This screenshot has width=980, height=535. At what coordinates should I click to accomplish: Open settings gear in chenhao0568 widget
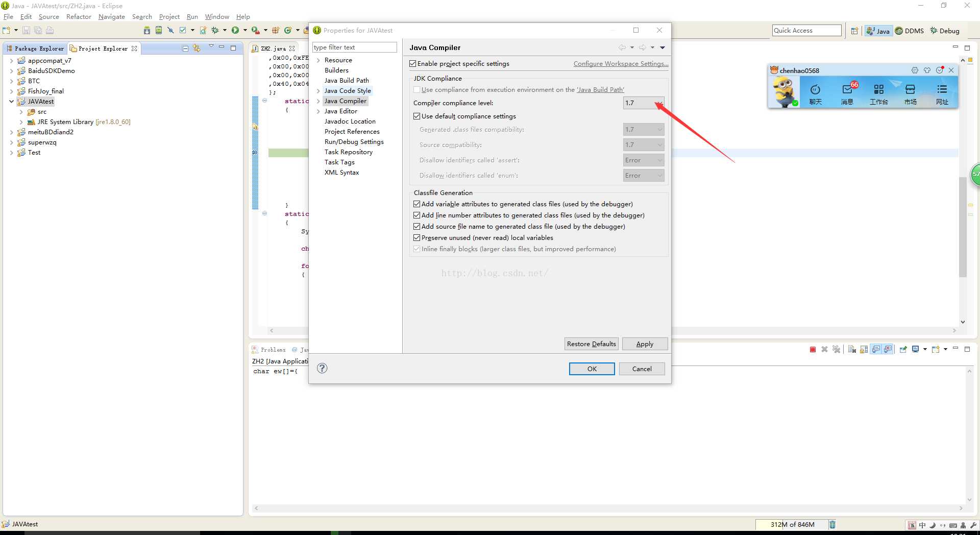[x=915, y=70]
